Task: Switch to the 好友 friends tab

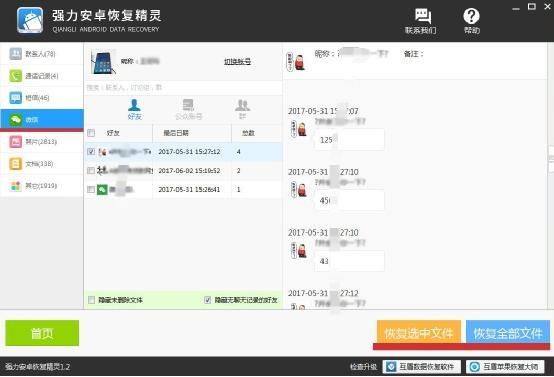Action: tap(135, 110)
